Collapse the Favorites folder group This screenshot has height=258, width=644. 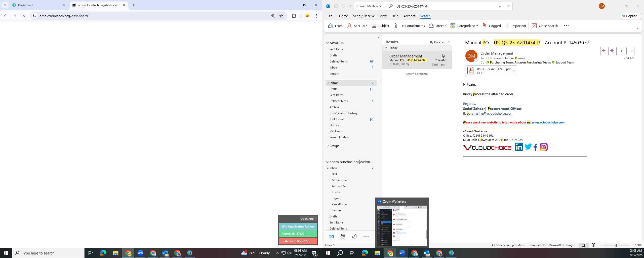click(328, 43)
